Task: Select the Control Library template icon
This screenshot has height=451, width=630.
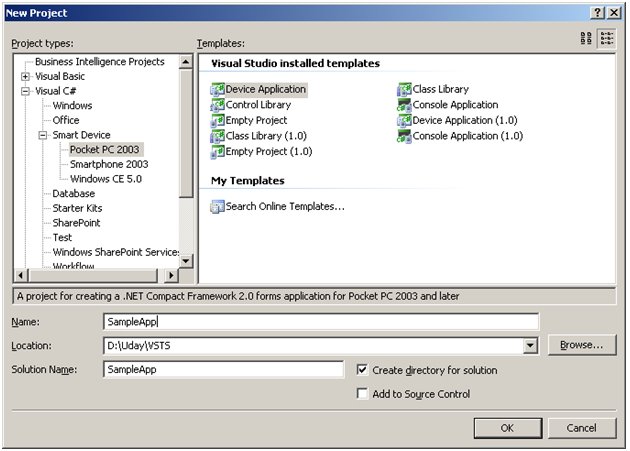Action: pos(217,105)
